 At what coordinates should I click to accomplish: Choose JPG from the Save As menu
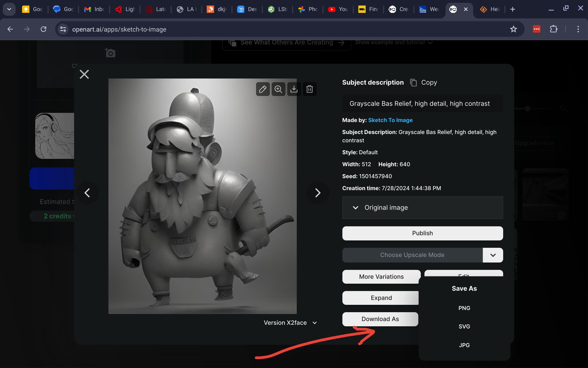pos(464,345)
